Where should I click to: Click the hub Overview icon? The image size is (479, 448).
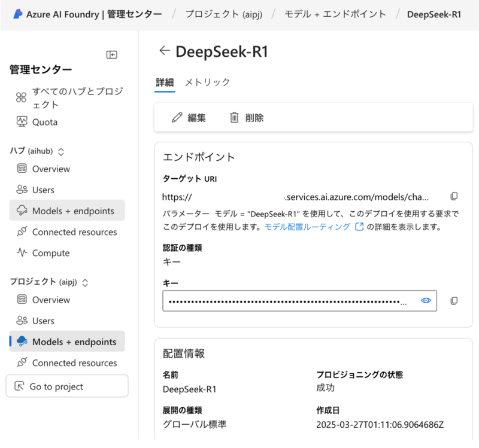22,169
